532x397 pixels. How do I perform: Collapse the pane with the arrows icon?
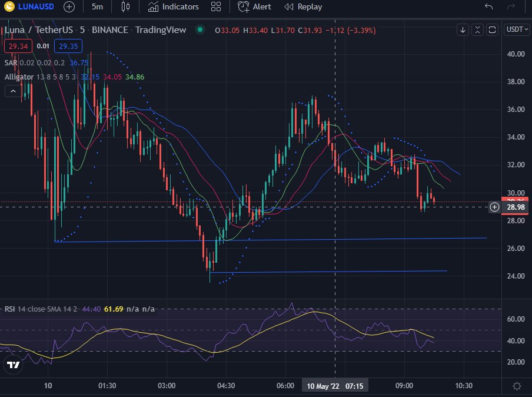point(477,30)
